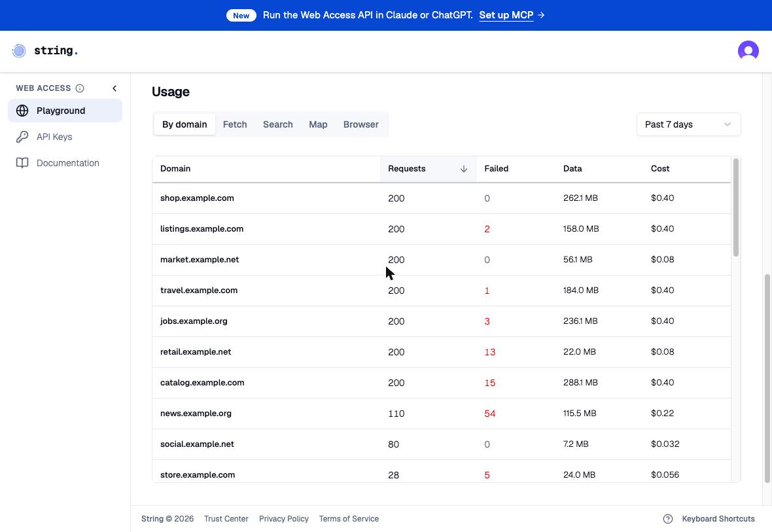This screenshot has width=772, height=532.
Task: Click the page's vertical scrollbar thumb
Action: [x=767, y=378]
